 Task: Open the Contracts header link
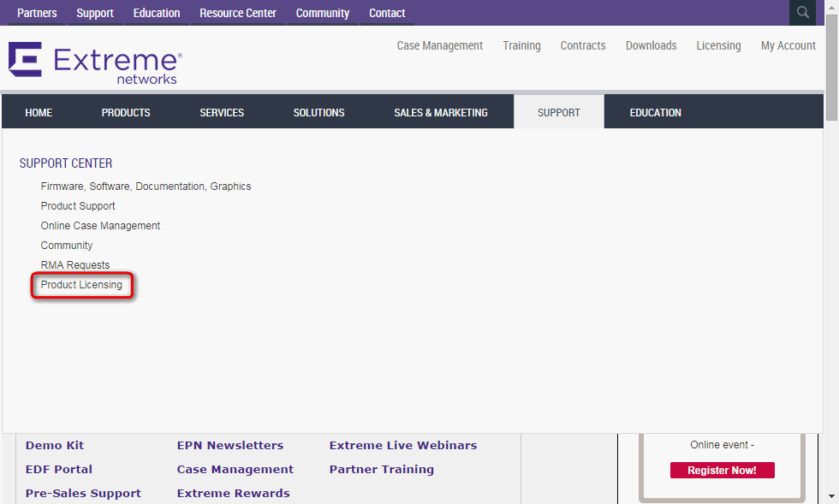583,45
